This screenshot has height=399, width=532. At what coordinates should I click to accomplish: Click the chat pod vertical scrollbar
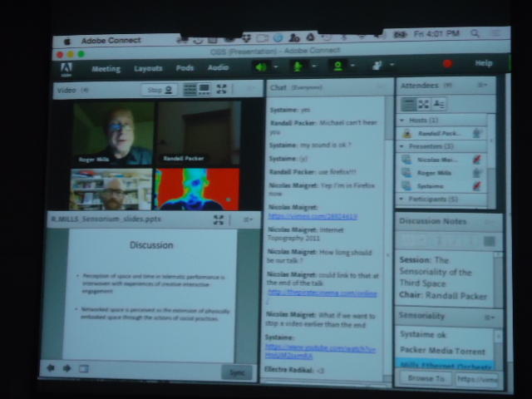point(388,117)
